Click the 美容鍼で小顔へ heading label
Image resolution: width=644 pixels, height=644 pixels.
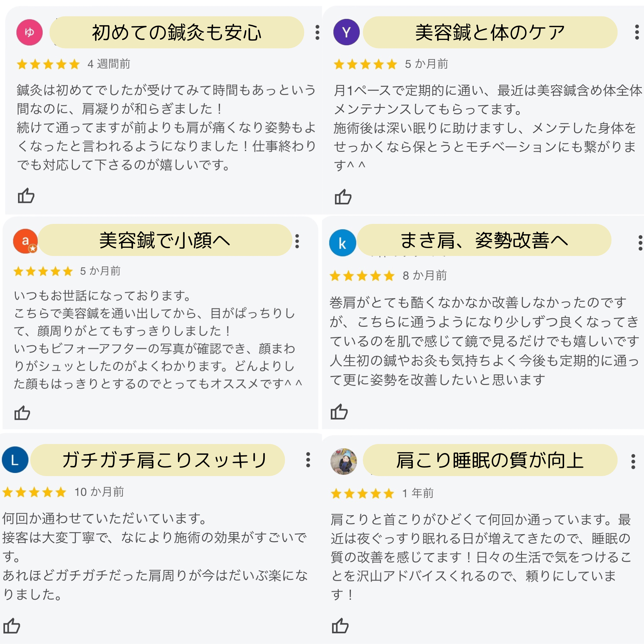[165, 240]
